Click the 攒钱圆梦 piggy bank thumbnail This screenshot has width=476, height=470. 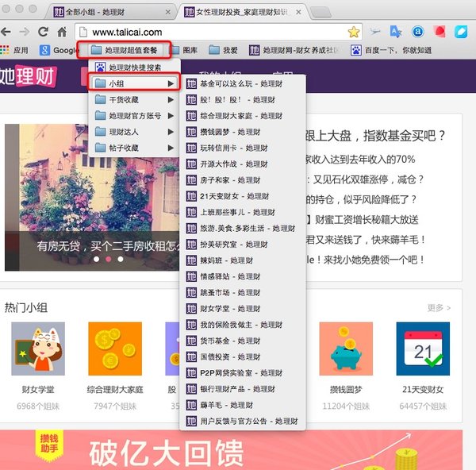pos(346,349)
